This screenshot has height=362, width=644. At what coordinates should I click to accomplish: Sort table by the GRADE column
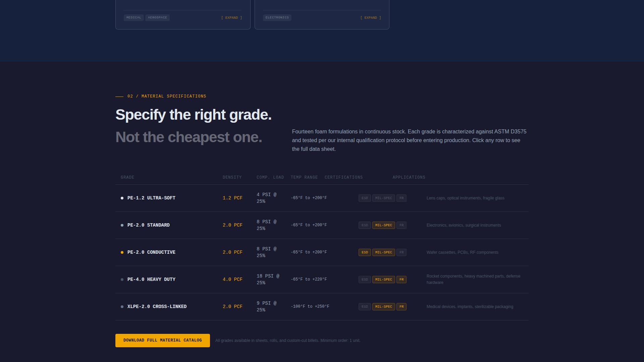127,177
